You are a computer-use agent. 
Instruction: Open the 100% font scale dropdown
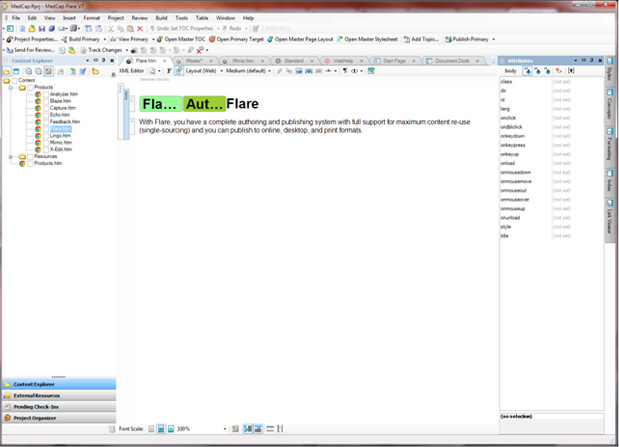click(x=225, y=429)
